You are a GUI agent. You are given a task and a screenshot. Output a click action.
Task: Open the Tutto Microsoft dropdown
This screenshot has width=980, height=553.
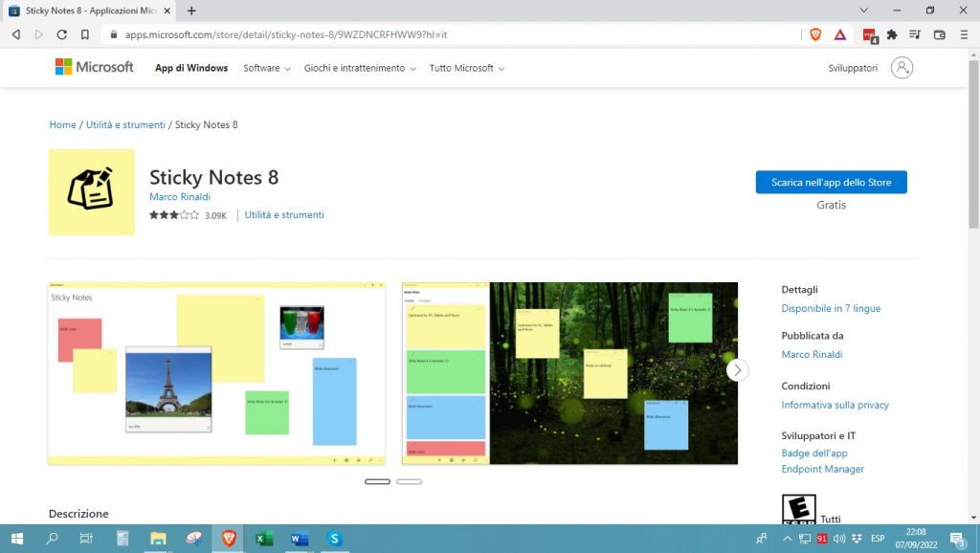click(x=466, y=69)
